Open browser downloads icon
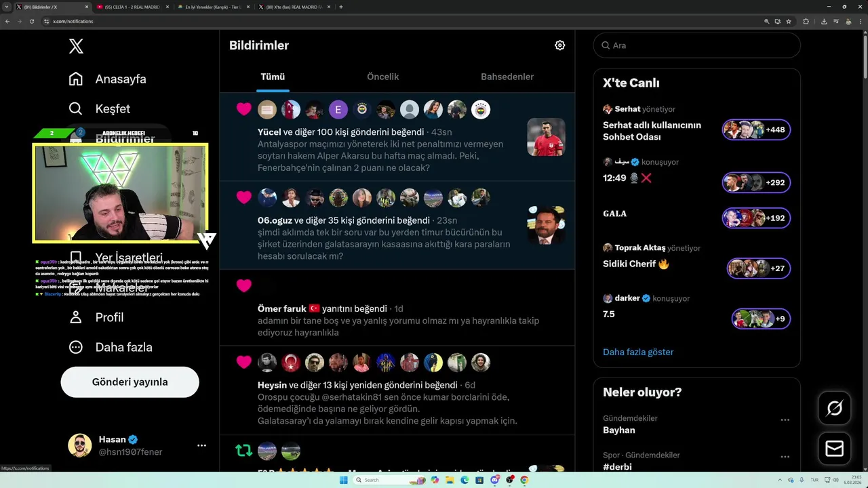 824,21
